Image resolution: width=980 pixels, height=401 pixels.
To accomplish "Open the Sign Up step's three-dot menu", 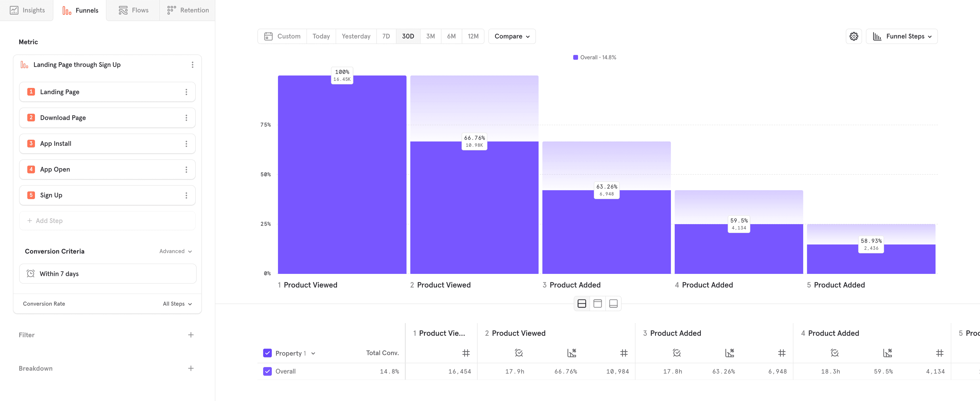I will pyautogui.click(x=186, y=195).
